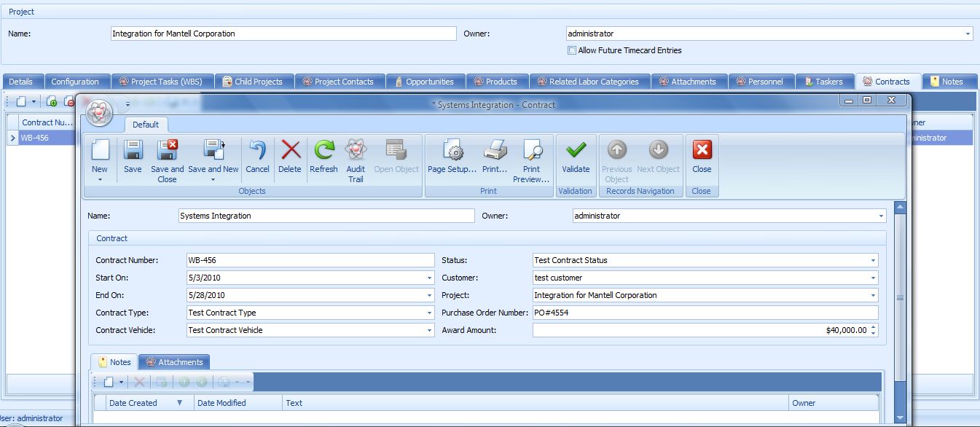Open the contract Project dropdown
Image resolution: width=980 pixels, height=427 pixels.
coord(873,295)
